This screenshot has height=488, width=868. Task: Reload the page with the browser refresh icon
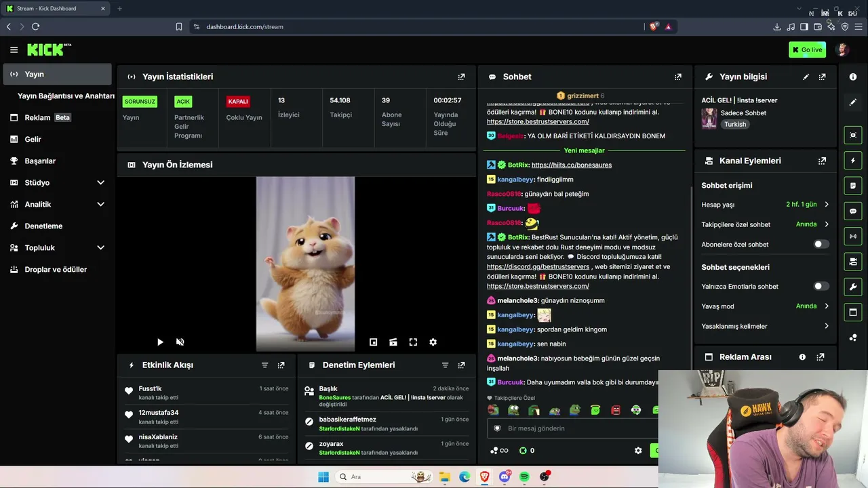point(35,26)
